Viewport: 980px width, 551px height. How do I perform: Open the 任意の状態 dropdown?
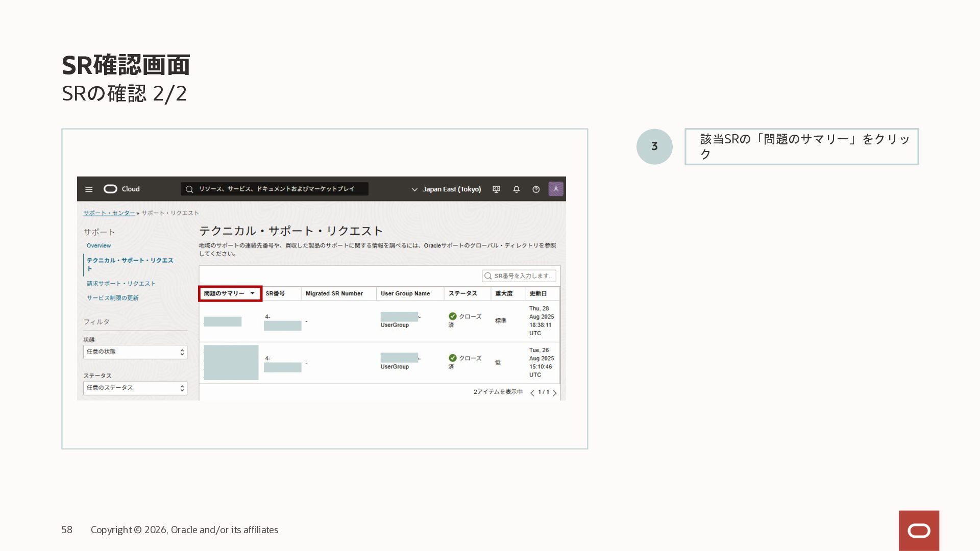[135, 352]
